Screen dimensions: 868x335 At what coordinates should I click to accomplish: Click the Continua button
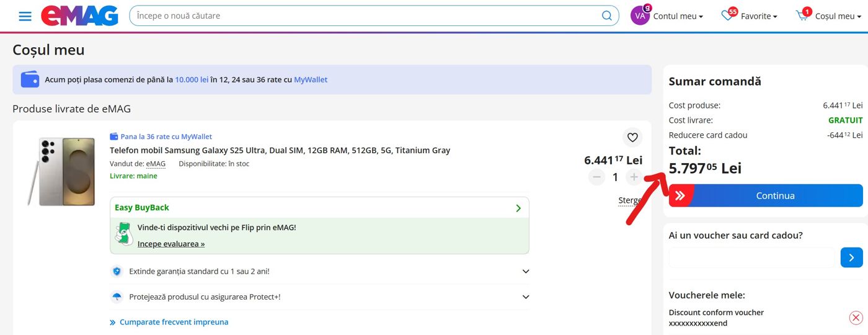click(x=766, y=195)
